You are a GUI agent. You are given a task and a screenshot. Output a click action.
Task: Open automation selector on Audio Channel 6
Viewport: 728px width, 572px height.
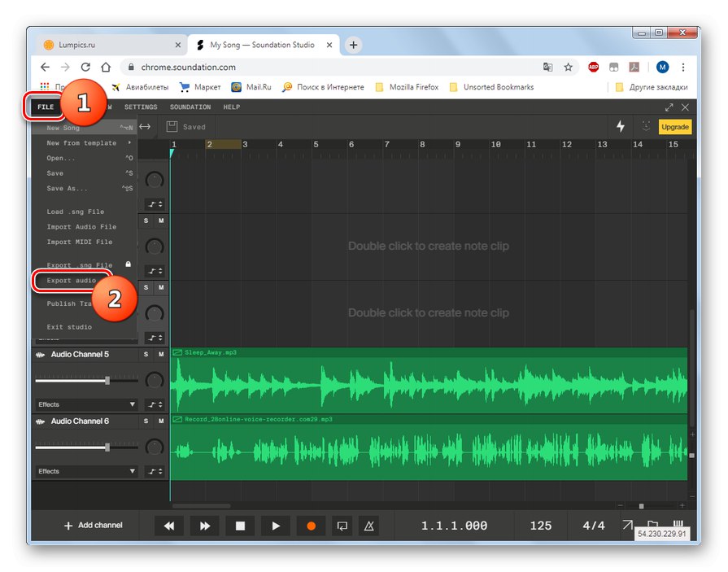click(x=155, y=471)
